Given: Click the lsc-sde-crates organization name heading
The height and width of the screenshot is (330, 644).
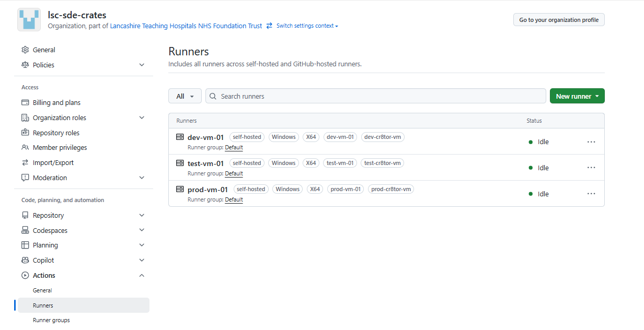Looking at the screenshot, I should (x=77, y=15).
